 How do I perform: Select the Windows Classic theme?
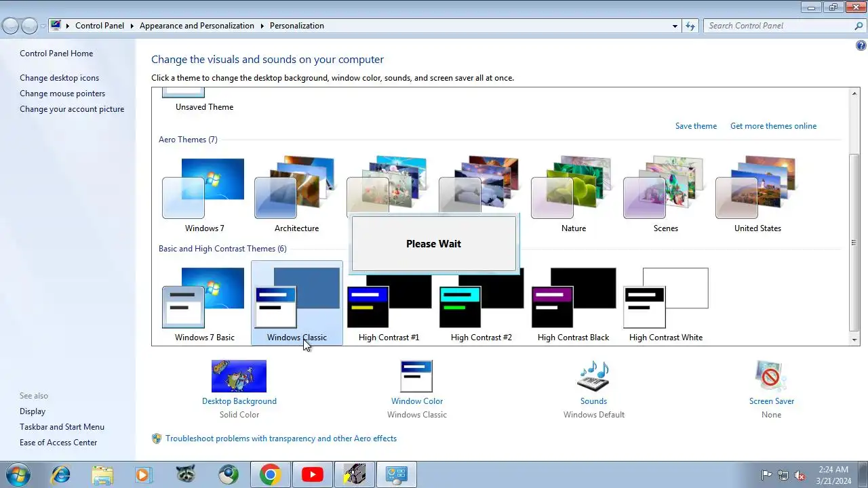point(296,303)
